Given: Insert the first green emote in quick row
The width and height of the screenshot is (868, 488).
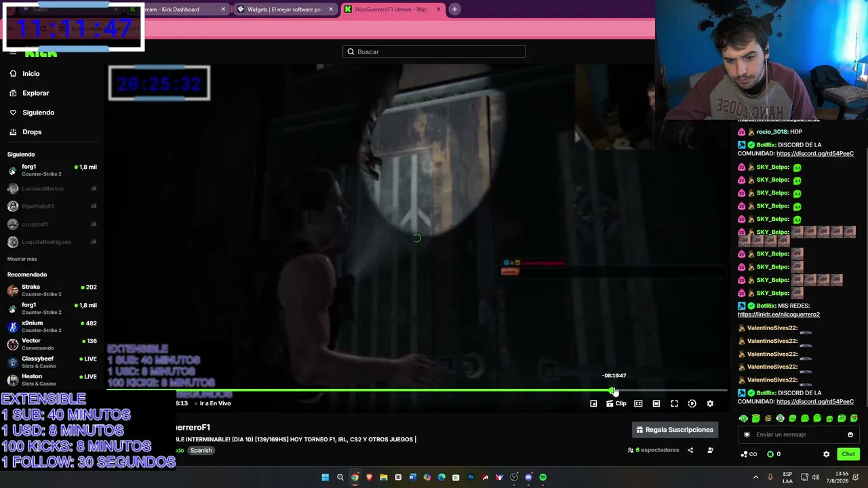Looking at the screenshot, I should click(x=743, y=418).
